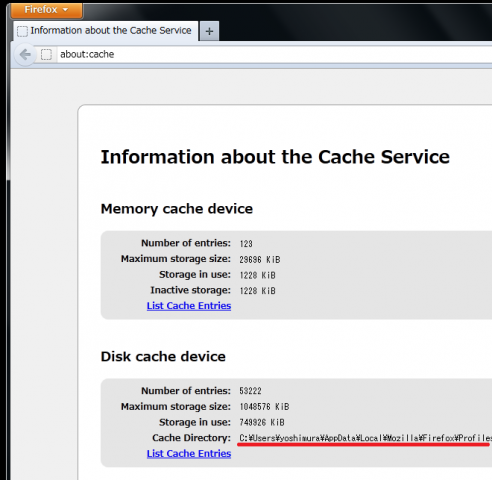Image resolution: width=492 pixels, height=480 pixels.
Task: Click the Inactive storage 1228 KiB value
Action: click(257, 291)
